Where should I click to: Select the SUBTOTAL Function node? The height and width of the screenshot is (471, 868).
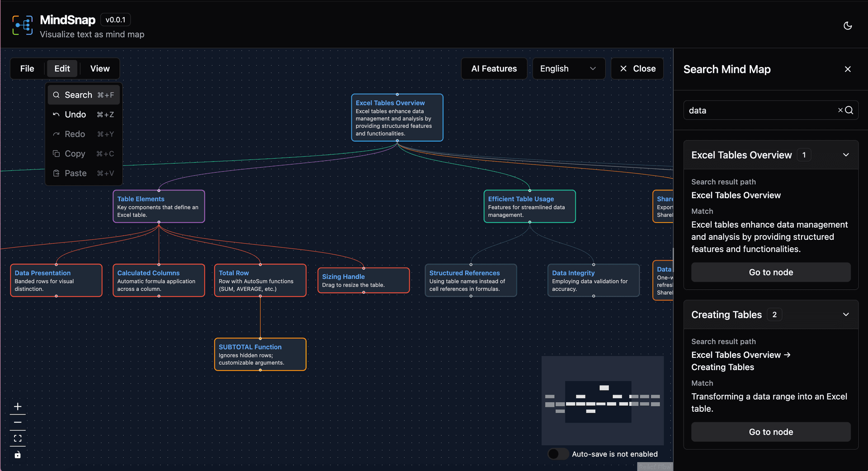(x=260, y=354)
